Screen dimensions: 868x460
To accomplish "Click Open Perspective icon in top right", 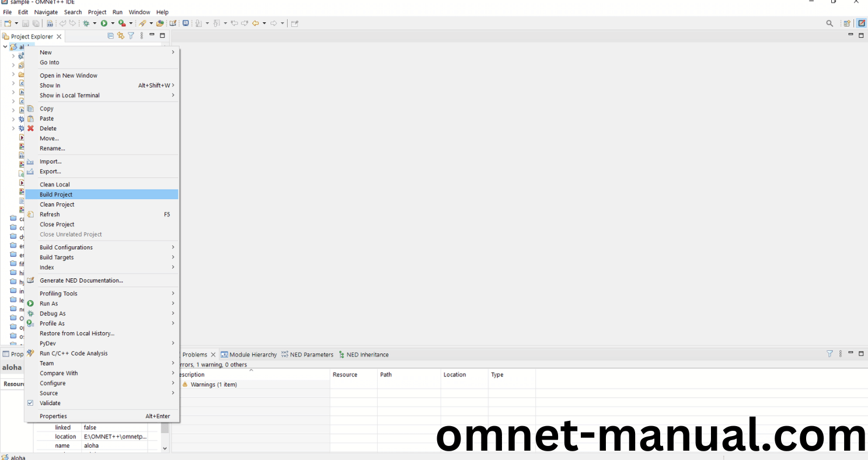I will [846, 23].
